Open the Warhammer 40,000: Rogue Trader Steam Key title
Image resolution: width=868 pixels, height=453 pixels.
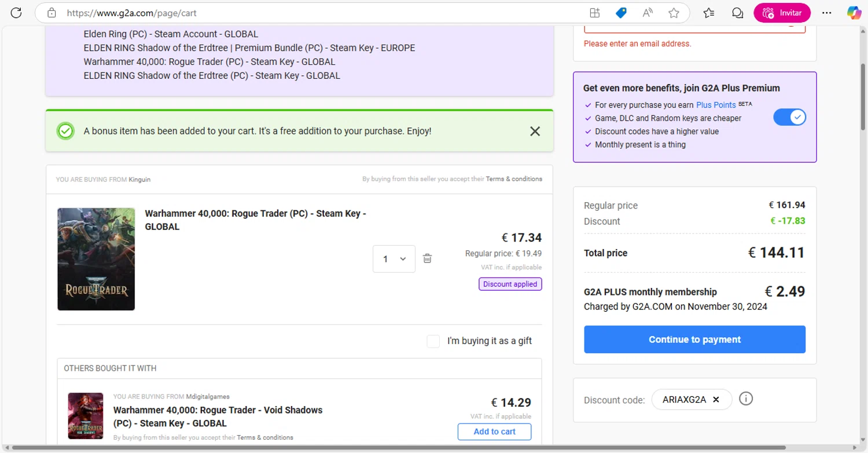(x=255, y=220)
